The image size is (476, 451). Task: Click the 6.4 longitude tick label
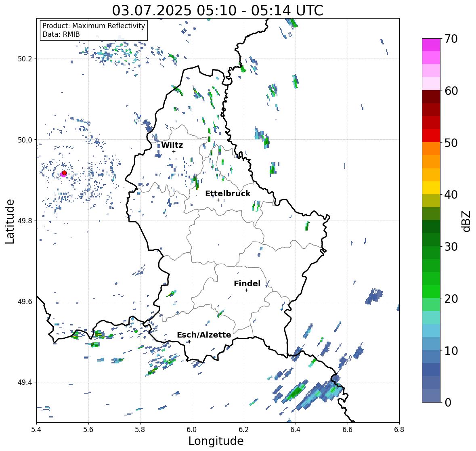pyautogui.click(x=296, y=429)
